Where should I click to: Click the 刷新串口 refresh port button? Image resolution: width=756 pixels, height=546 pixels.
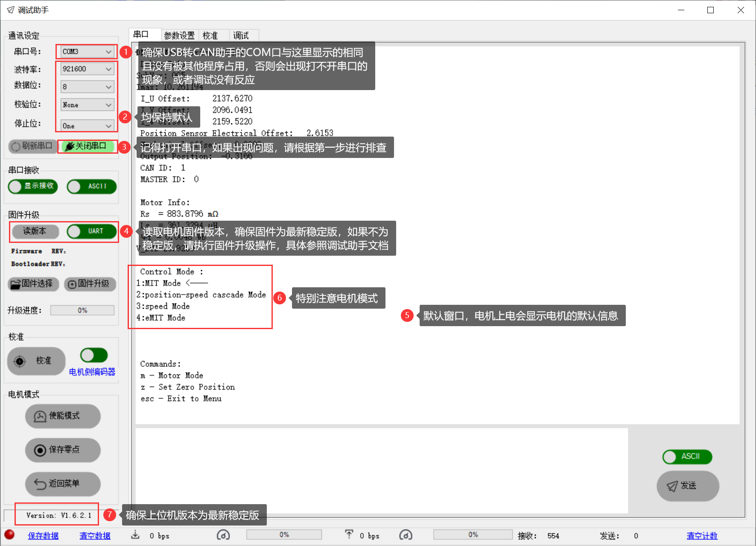pyautogui.click(x=32, y=146)
